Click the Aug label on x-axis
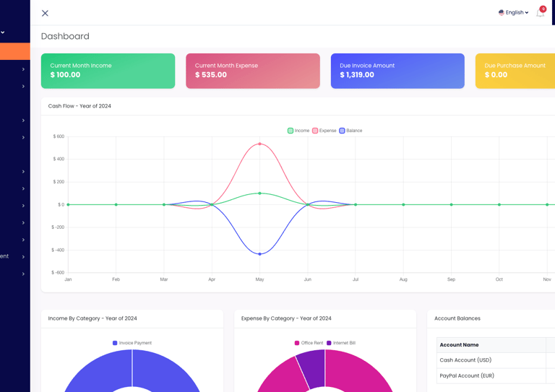The width and height of the screenshot is (555, 392). point(403,279)
